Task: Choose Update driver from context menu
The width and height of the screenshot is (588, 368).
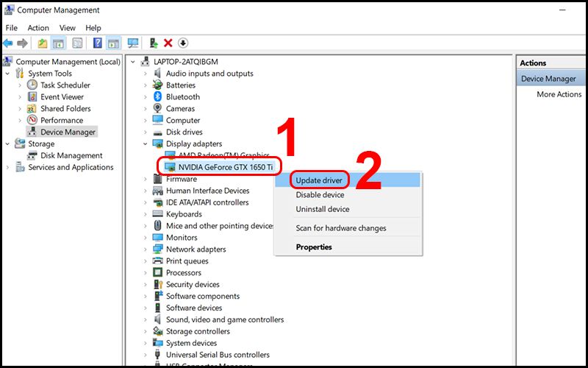Action: [x=319, y=180]
